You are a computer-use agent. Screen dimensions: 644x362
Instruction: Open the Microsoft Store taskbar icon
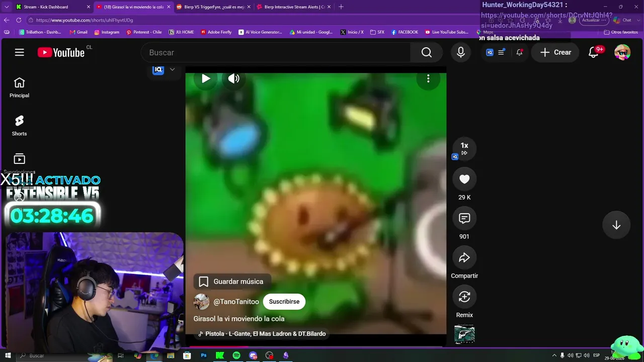(187, 355)
